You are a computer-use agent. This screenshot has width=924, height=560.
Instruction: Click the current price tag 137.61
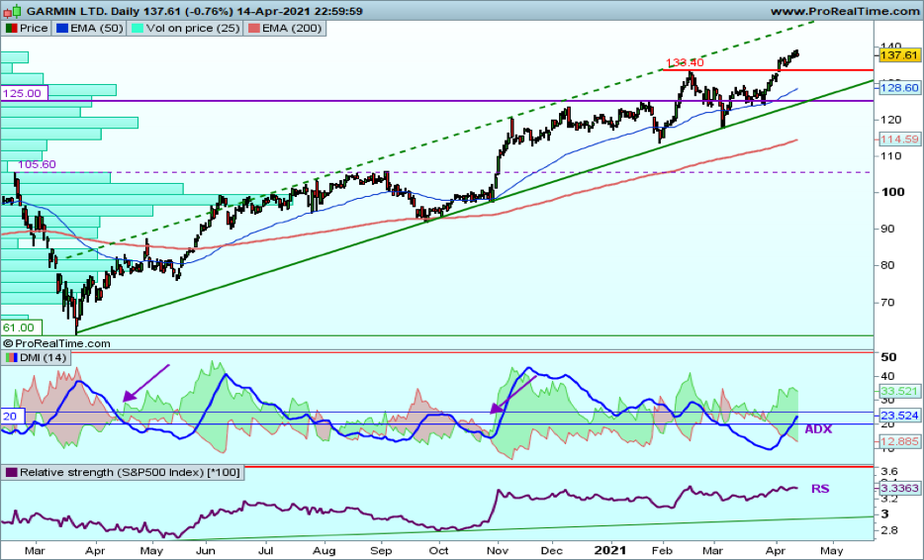pyautogui.click(x=899, y=54)
